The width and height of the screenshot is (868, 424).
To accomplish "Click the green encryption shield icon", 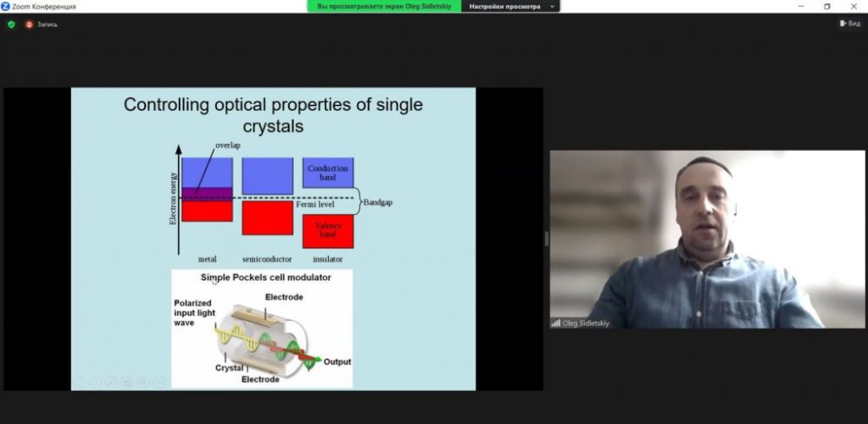I will [x=11, y=24].
